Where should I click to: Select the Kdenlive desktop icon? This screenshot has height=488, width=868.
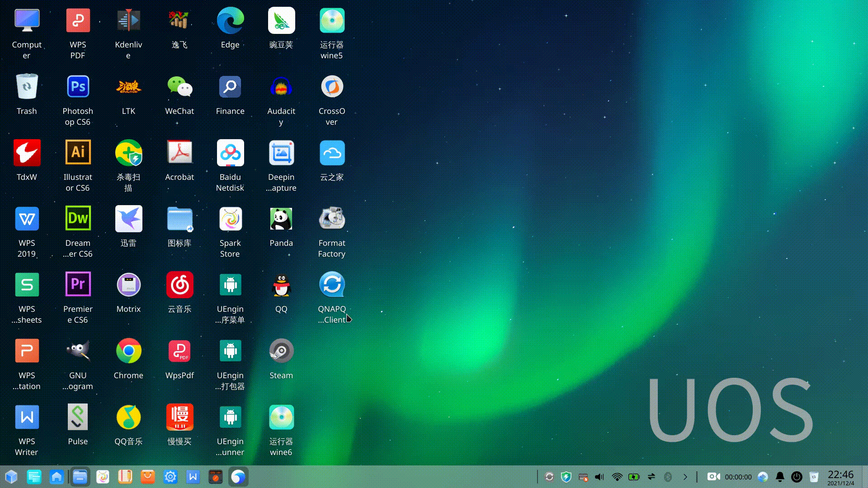point(128,20)
